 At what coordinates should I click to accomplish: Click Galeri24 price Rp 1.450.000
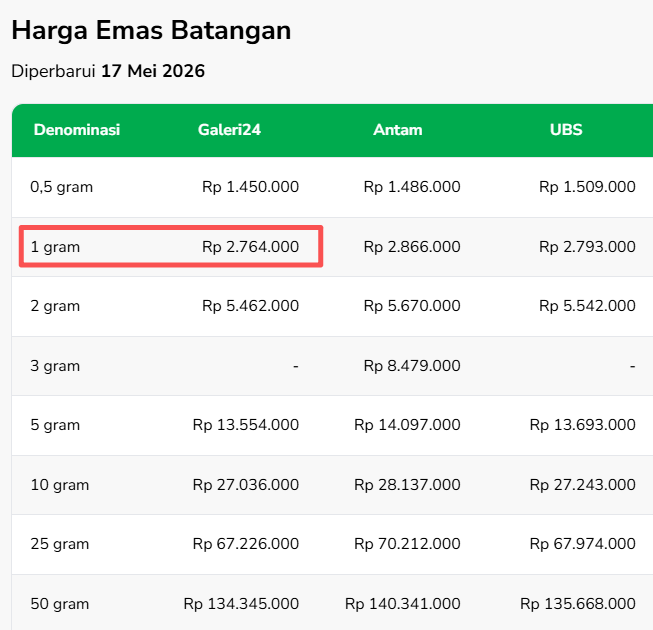250,187
